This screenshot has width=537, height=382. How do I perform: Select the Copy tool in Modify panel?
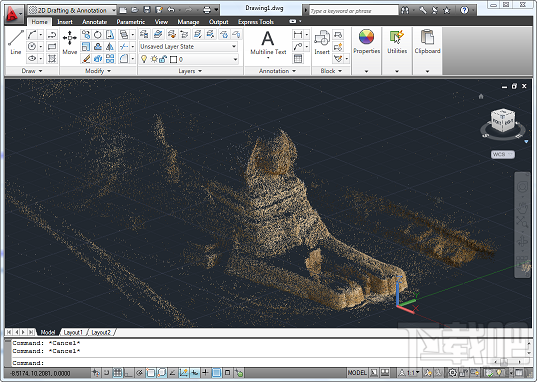point(86,34)
